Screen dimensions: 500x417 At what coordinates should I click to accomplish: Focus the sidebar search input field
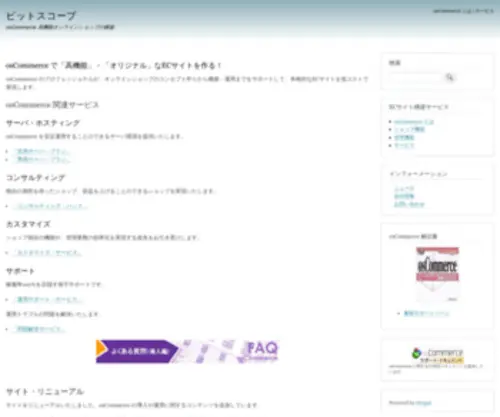[x=415, y=78]
